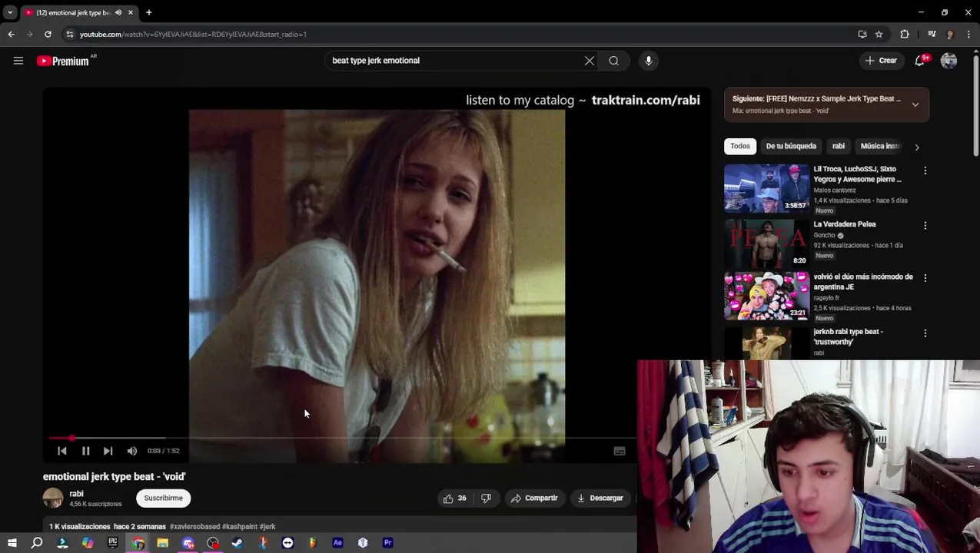Mute the video volume speaker

pos(132,451)
